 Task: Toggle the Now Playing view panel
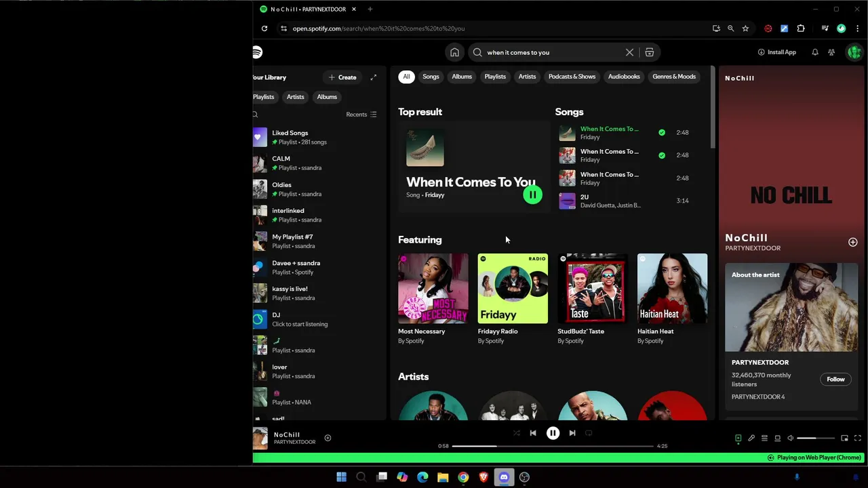pyautogui.click(x=738, y=439)
